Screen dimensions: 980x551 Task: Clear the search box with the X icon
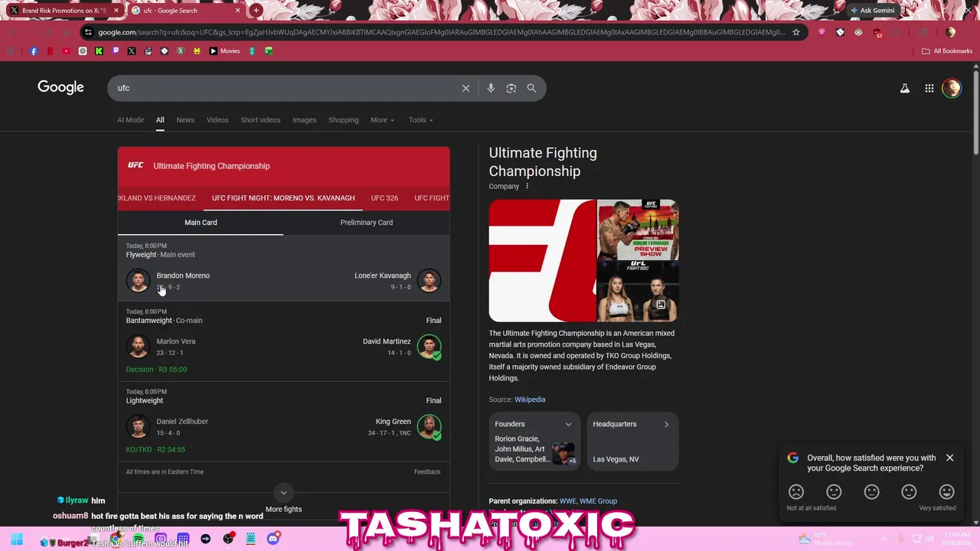465,88
